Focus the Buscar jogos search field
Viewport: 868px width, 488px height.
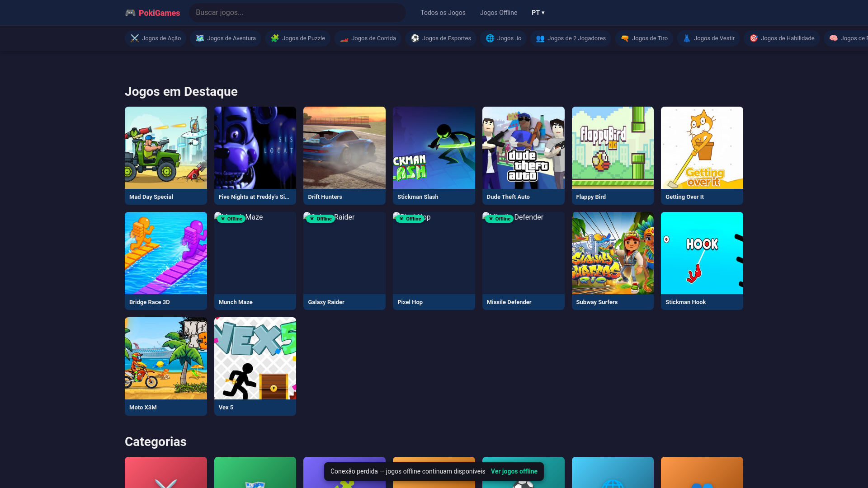[297, 13]
